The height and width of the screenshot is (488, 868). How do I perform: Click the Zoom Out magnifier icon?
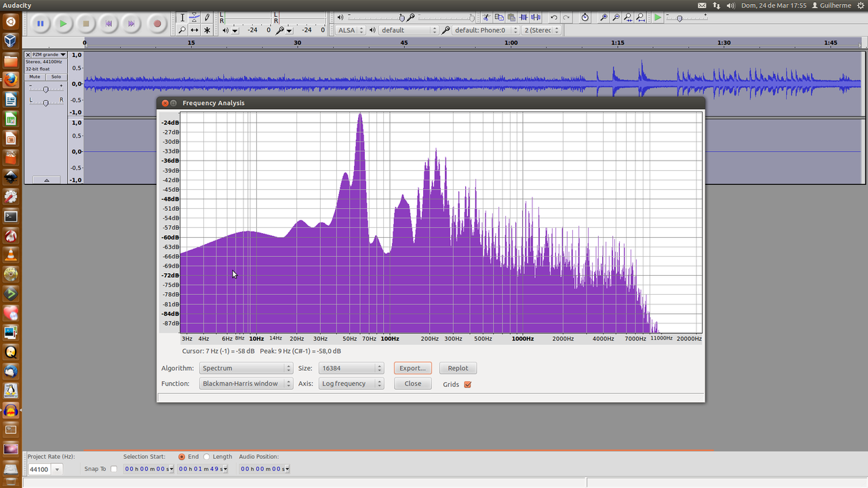(616, 18)
